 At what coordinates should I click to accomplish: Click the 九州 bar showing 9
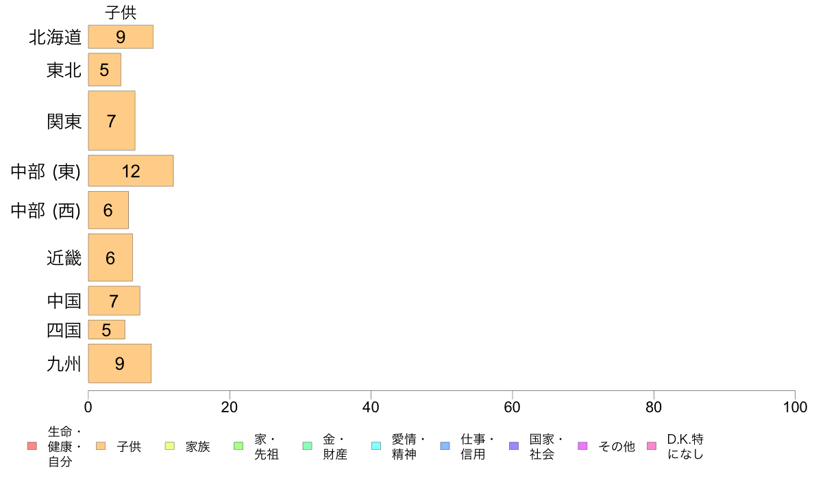pos(119,364)
